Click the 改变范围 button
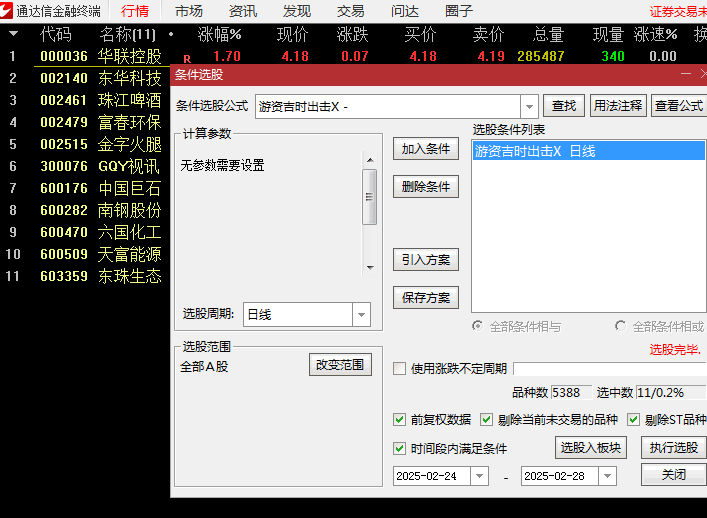The width and height of the screenshot is (707, 518). 340,365
